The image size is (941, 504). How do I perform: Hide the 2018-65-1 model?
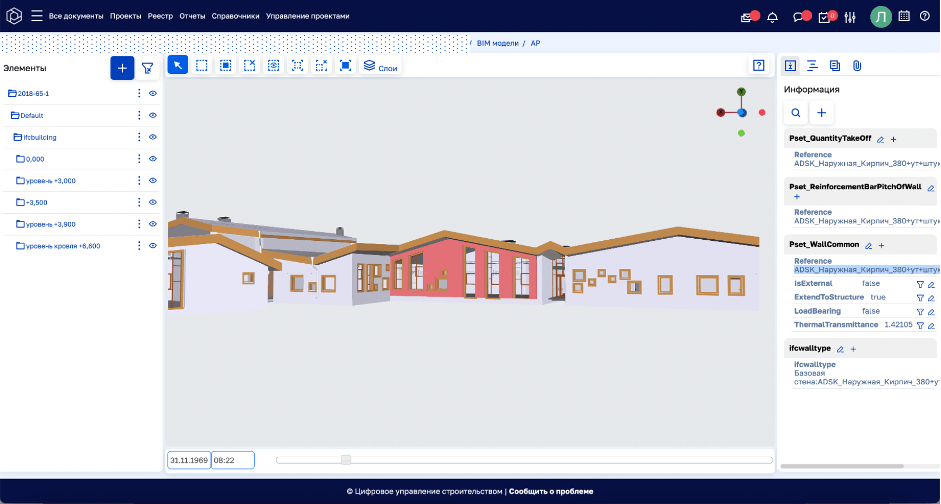point(154,94)
